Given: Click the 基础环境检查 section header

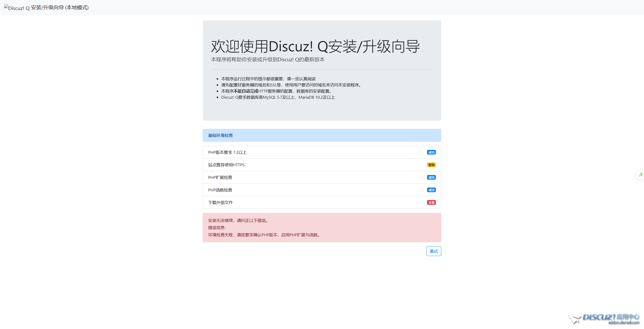Looking at the screenshot, I should tap(322, 135).
